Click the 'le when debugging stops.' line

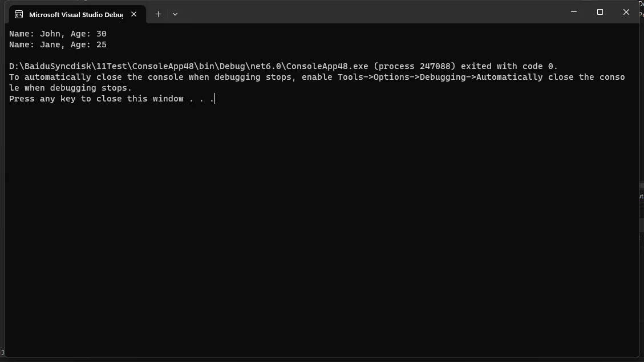[71, 88]
